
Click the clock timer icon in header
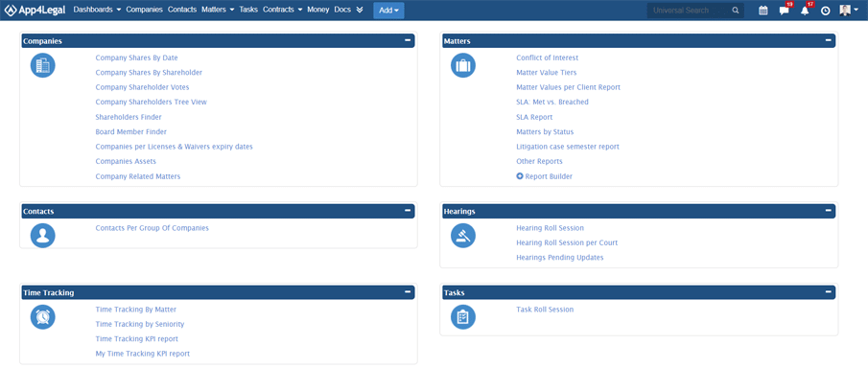pyautogui.click(x=825, y=11)
